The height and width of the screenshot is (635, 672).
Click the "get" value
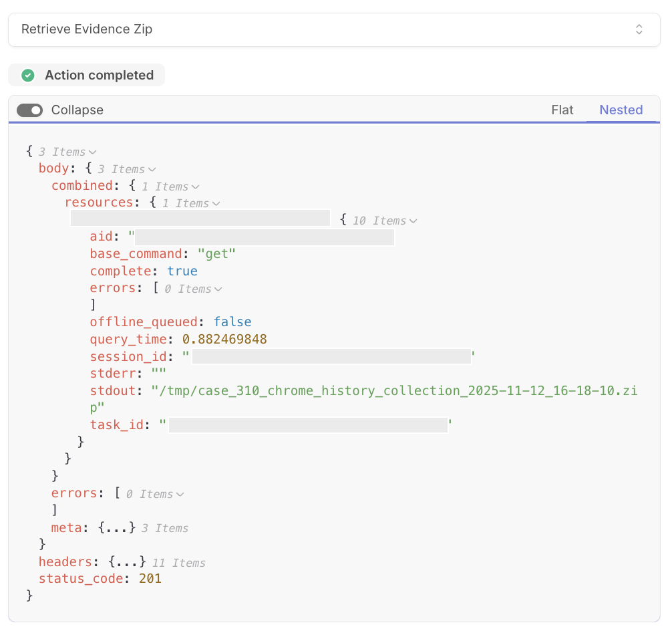216,254
